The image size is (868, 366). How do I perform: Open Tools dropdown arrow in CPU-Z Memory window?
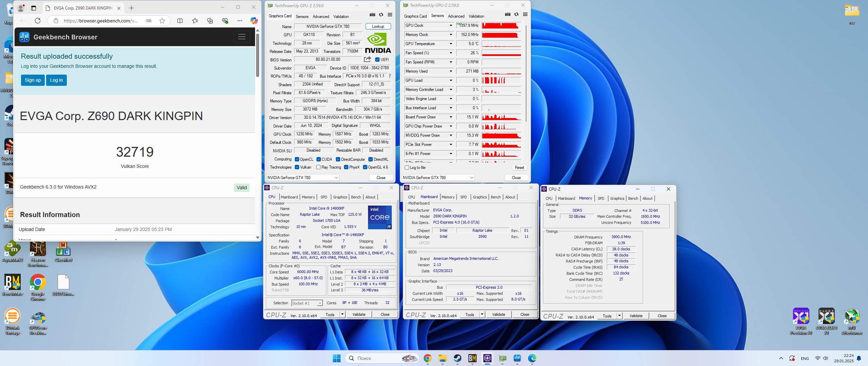point(619,316)
